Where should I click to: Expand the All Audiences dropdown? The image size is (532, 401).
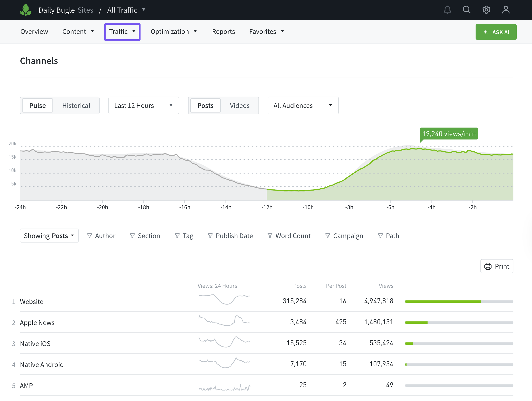click(x=303, y=105)
